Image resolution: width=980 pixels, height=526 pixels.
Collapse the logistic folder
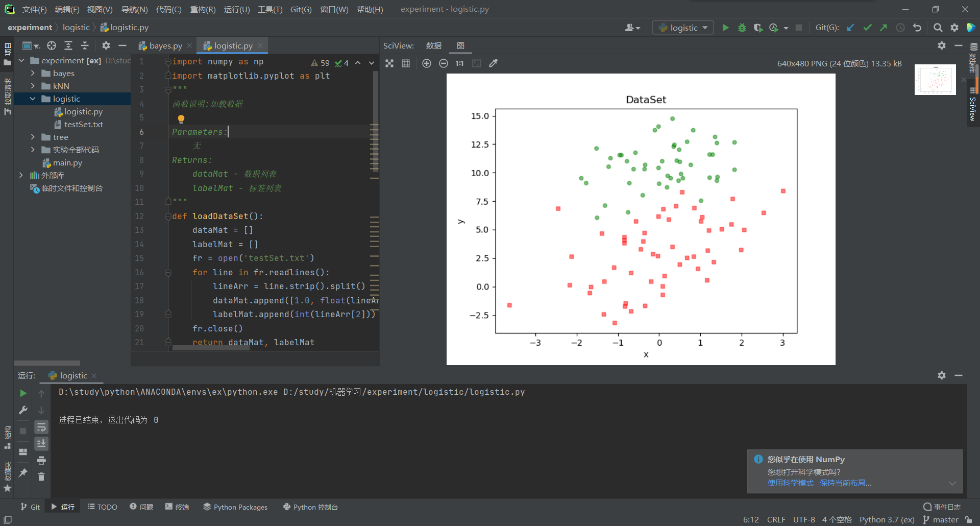[x=33, y=99]
